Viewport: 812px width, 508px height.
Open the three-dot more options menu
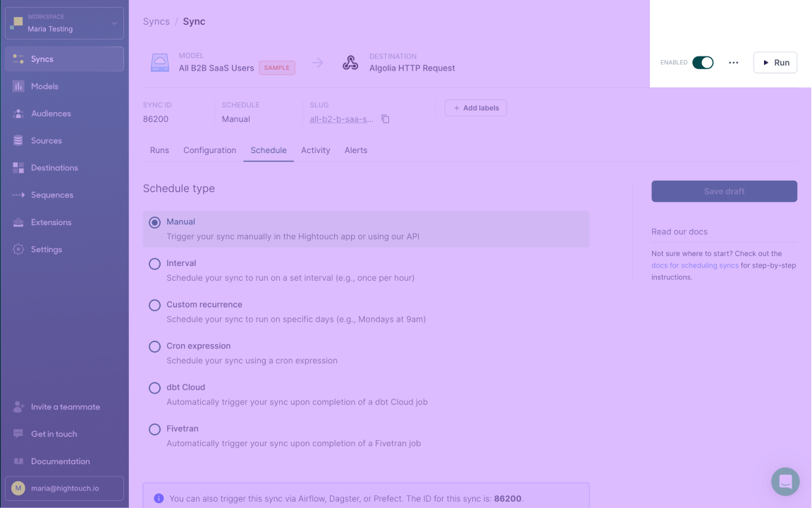pos(734,63)
